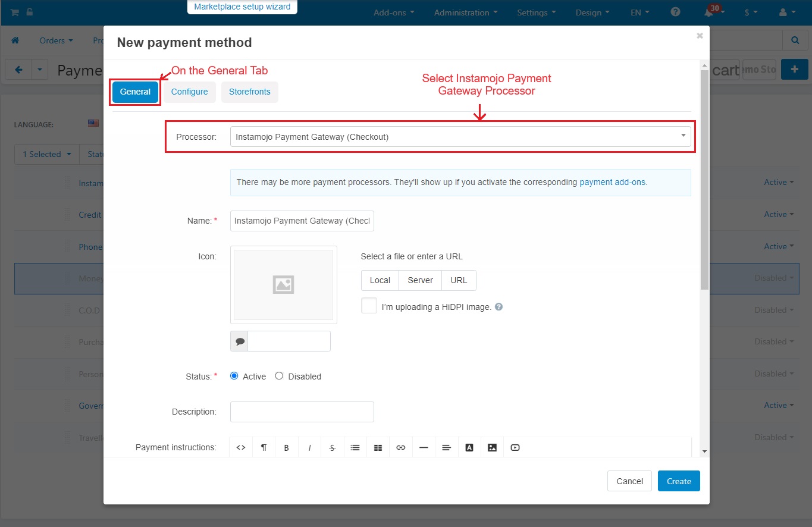Image resolution: width=812 pixels, height=527 pixels.
Task: Insert a video in the editor
Action: click(515, 448)
